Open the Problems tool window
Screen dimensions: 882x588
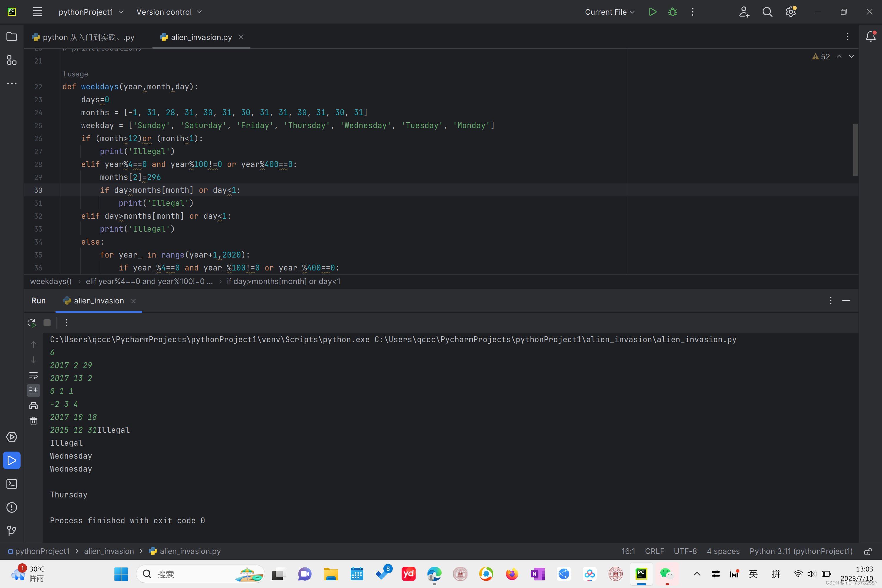12,507
